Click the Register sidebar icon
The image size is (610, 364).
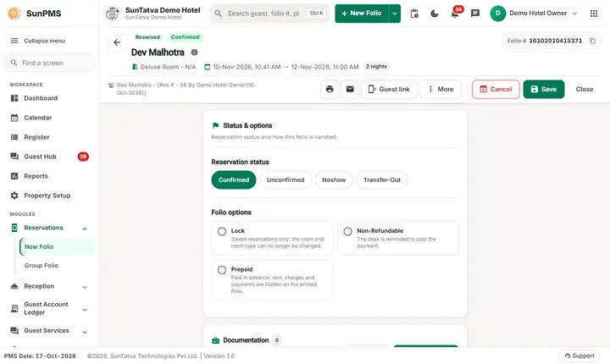[x=14, y=137]
